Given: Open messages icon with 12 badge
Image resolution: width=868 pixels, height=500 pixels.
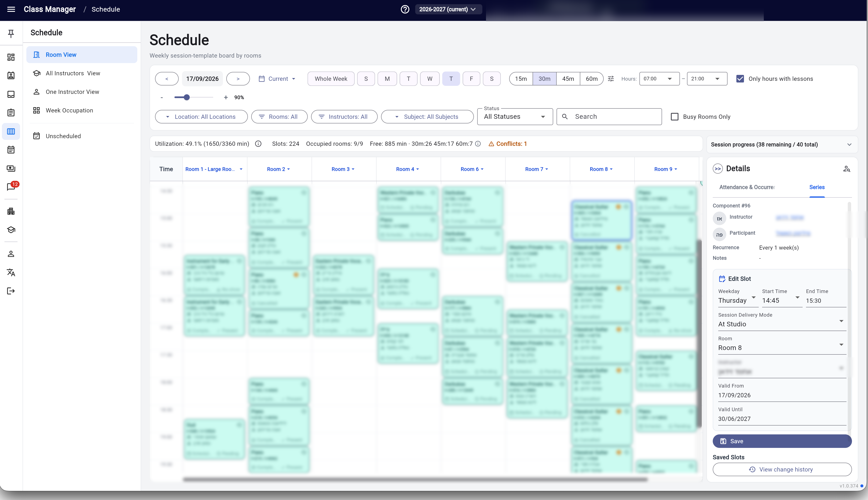Looking at the screenshot, I should pyautogui.click(x=11, y=186).
